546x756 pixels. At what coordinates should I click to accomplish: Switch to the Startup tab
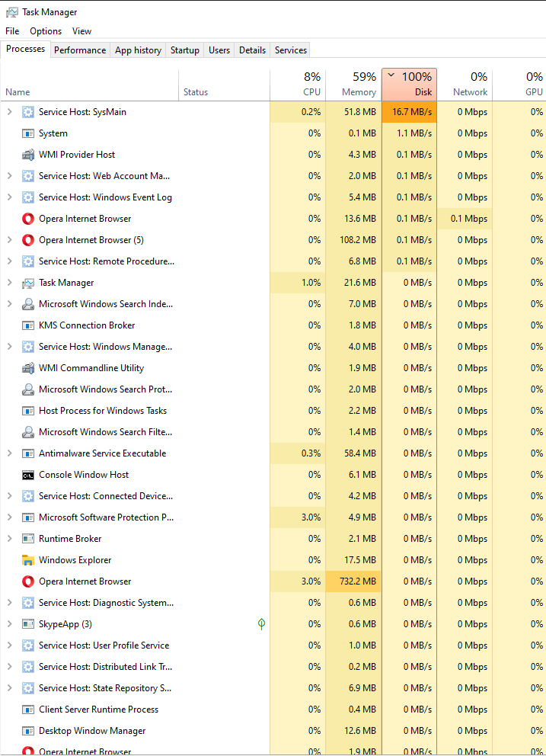point(184,50)
